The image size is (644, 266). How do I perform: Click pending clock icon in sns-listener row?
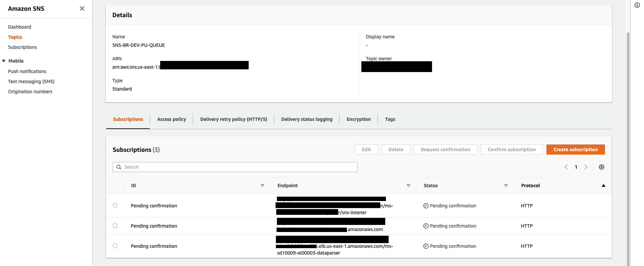click(426, 206)
